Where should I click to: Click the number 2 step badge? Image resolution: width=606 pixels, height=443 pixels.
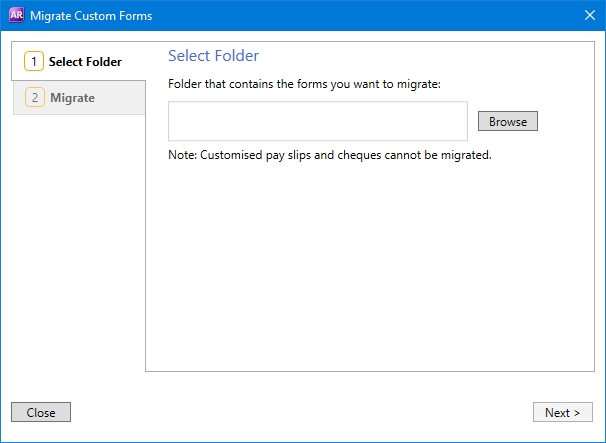pos(35,97)
